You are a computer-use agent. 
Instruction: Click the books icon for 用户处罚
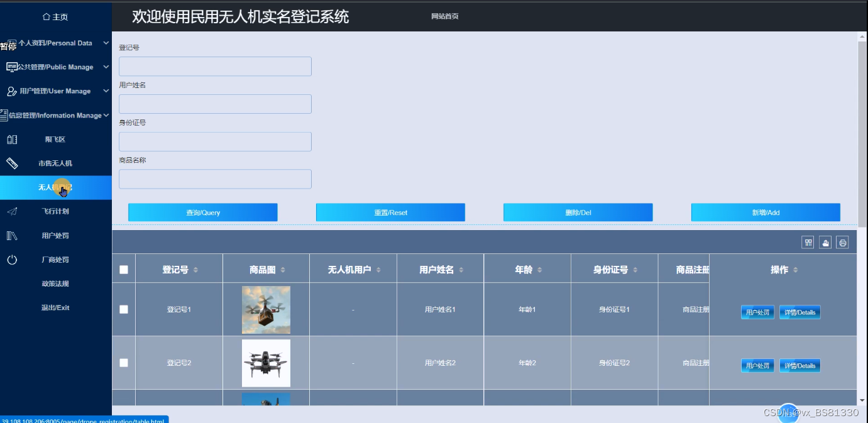(x=12, y=236)
